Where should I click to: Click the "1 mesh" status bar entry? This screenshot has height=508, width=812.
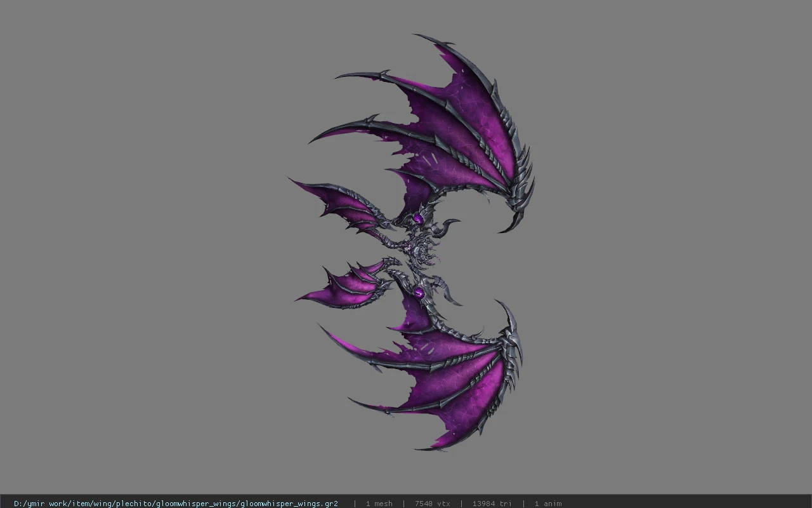pos(379,504)
